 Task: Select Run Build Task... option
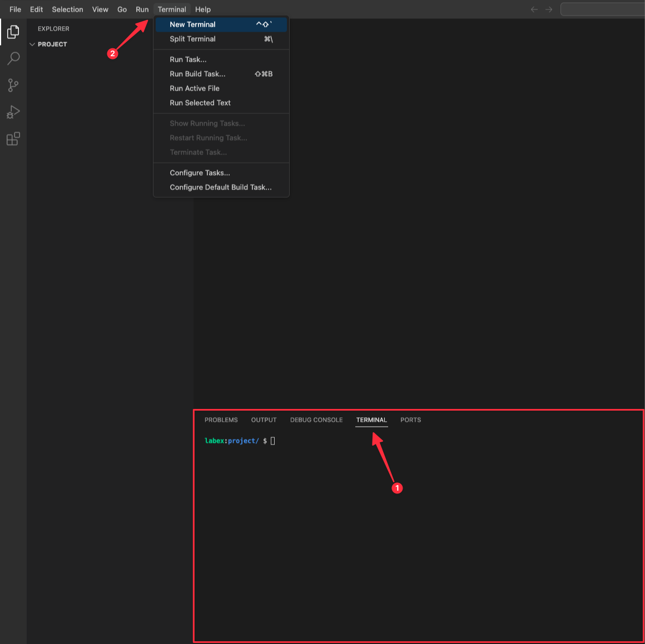[x=197, y=74]
